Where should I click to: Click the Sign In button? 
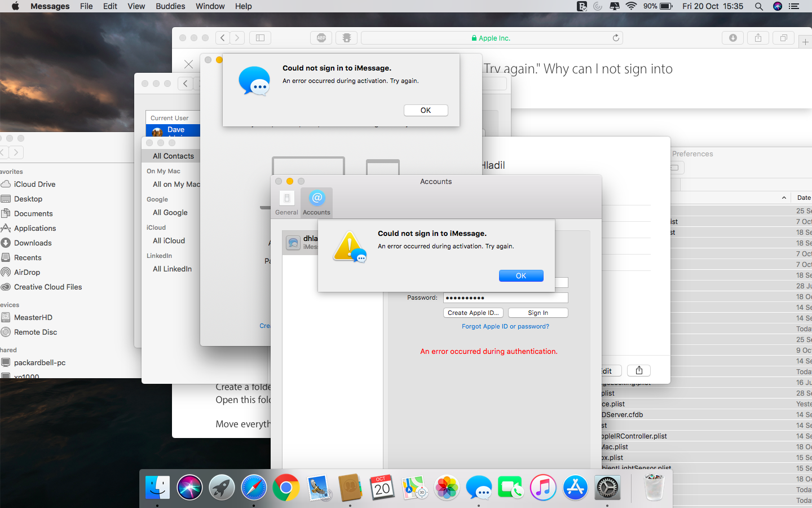coord(538,313)
